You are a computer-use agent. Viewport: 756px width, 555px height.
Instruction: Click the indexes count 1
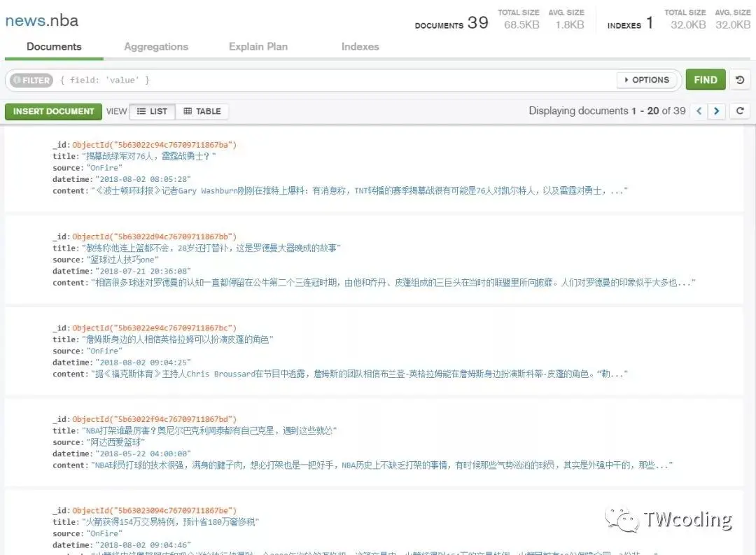[650, 22]
